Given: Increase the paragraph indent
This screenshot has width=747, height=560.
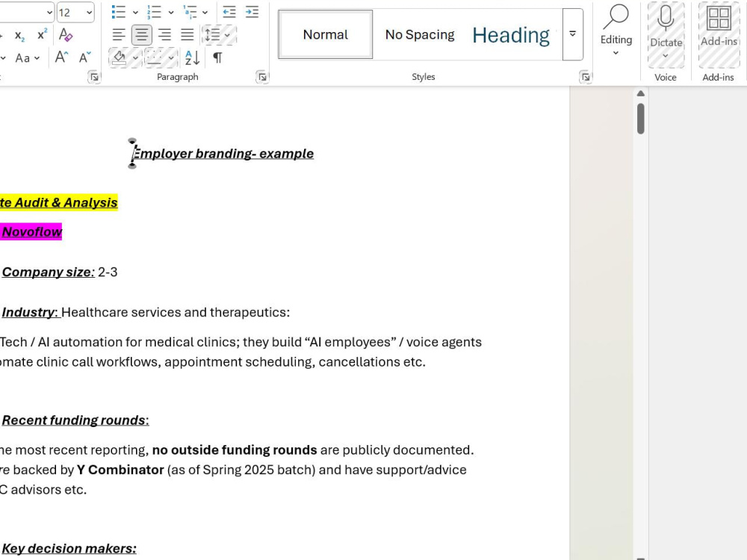Looking at the screenshot, I should pos(252,12).
